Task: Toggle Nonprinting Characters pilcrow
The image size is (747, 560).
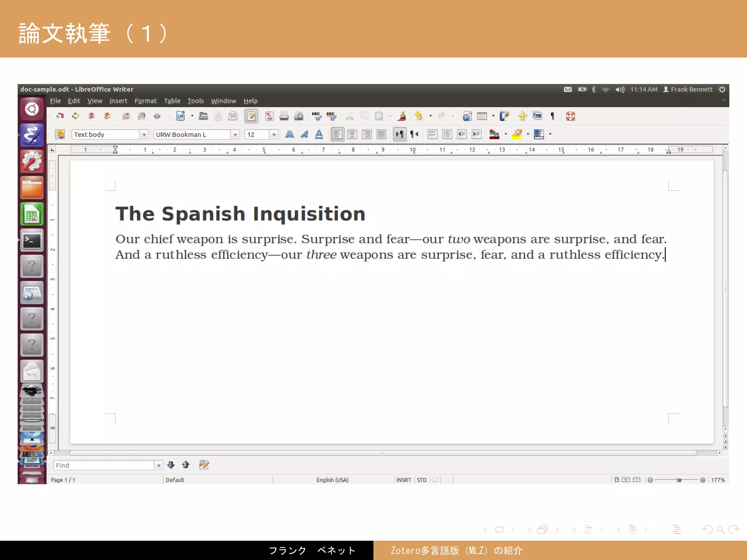Action: click(553, 116)
